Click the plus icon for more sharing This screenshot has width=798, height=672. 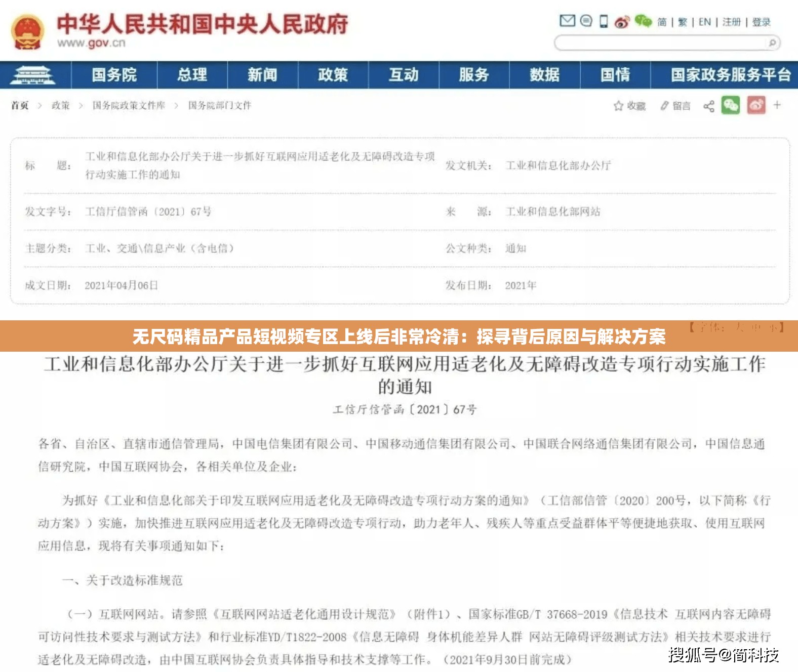click(x=777, y=105)
